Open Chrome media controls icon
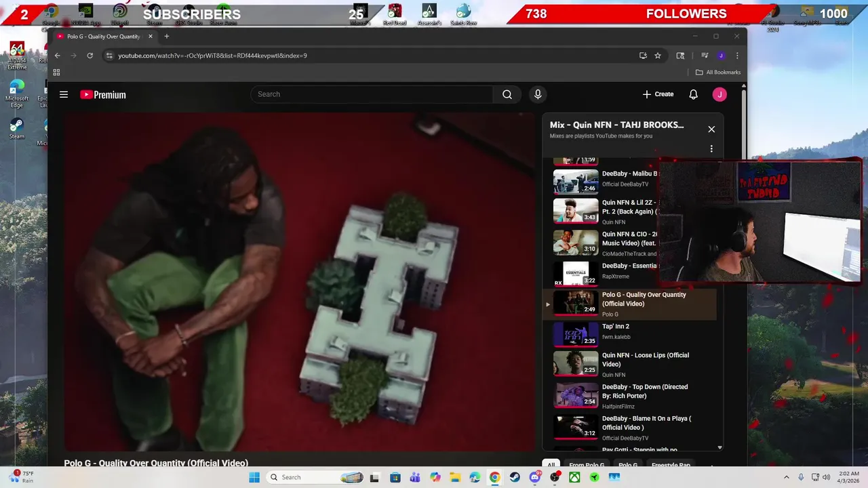This screenshot has height=488, width=868. click(x=705, y=56)
